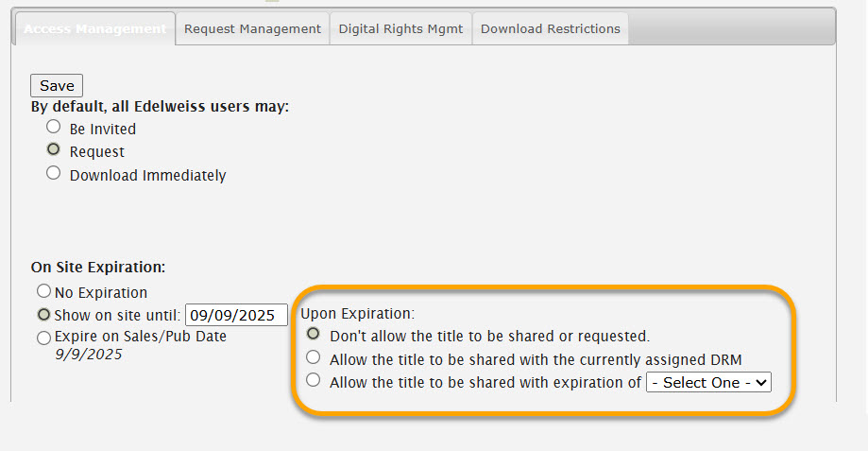868x451 pixels.
Task: Click the 09/09/2025 date field
Action: pyautogui.click(x=236, y=315)
